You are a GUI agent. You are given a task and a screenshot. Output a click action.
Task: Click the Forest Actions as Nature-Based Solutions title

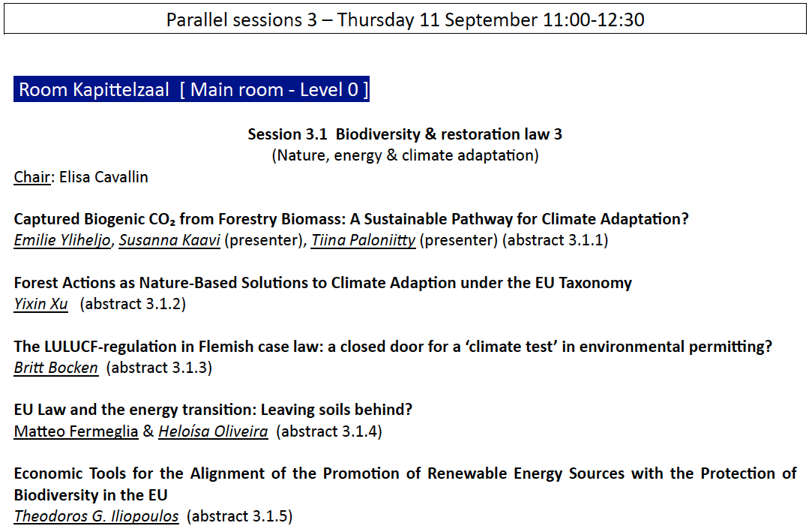(322, 283)
